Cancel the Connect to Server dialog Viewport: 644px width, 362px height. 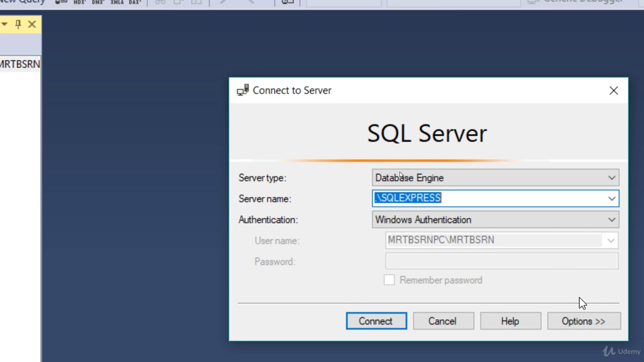pyautogui.click(x=443, y=321)
